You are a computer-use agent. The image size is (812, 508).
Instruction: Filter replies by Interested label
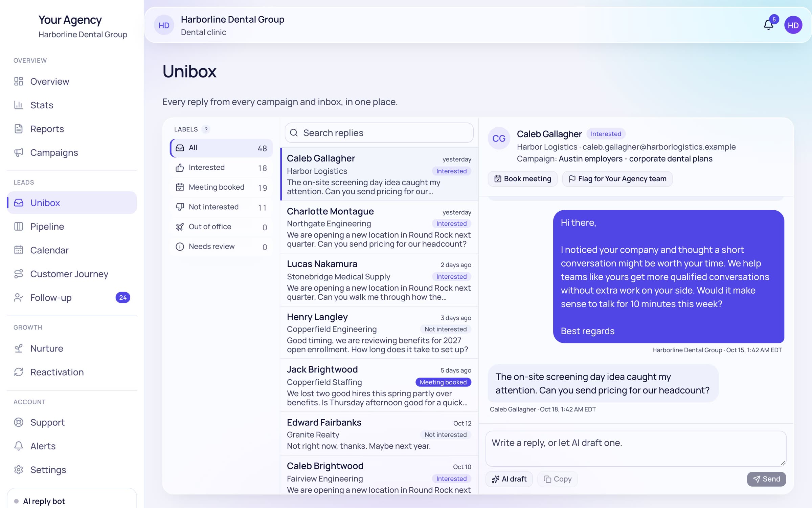[221, 168]
